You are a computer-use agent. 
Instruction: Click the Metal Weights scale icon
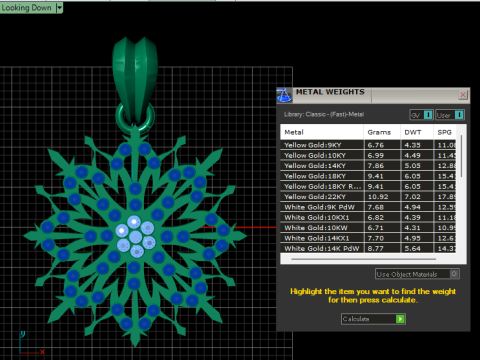click(284, 95)
